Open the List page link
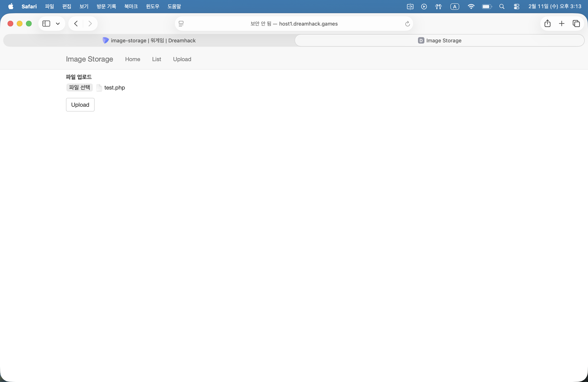588x382 pixels. (156, 59)
